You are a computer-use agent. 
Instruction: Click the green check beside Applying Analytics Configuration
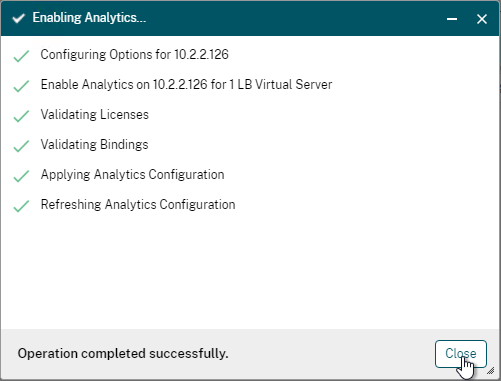point(21,176)
